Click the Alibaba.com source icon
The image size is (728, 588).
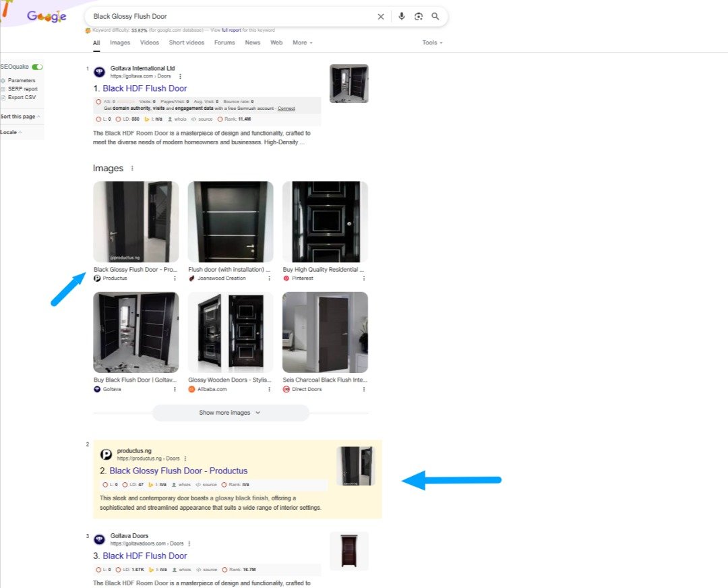click(x=191, y=389)
